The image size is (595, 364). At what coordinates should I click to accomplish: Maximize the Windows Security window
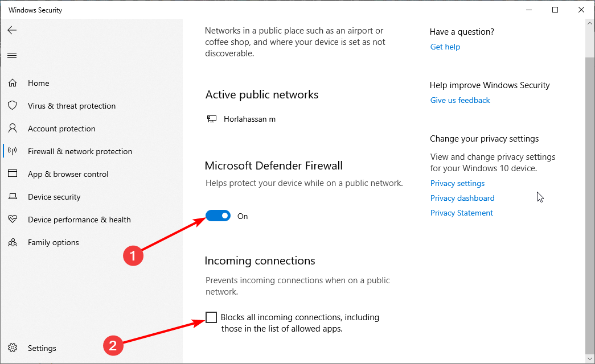[555, 10]
